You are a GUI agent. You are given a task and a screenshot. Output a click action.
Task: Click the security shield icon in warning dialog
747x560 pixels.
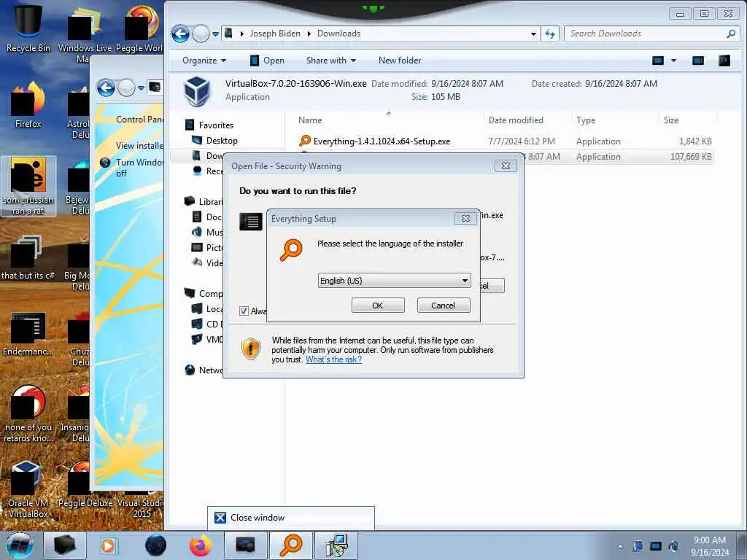pos(251,348)
